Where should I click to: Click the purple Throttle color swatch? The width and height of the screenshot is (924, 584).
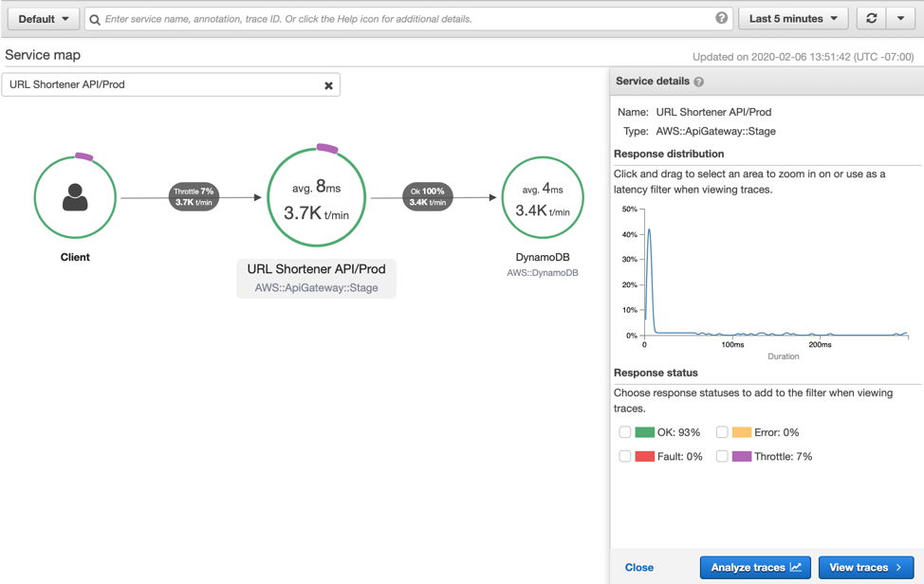pyautogui.click(x=742, y=456)
